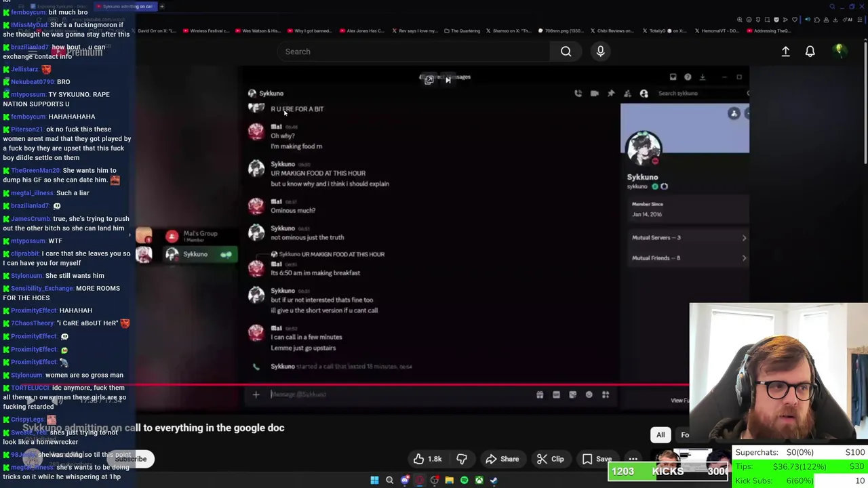This screenshot has width=868, height=488.
Task: Open Steam in the taskbar
Action: click(x=494, y=481)
